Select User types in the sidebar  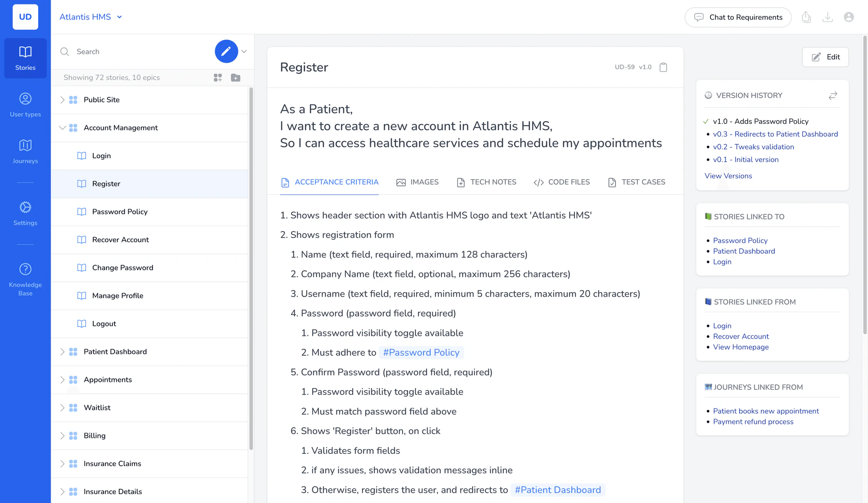[25, 104]
